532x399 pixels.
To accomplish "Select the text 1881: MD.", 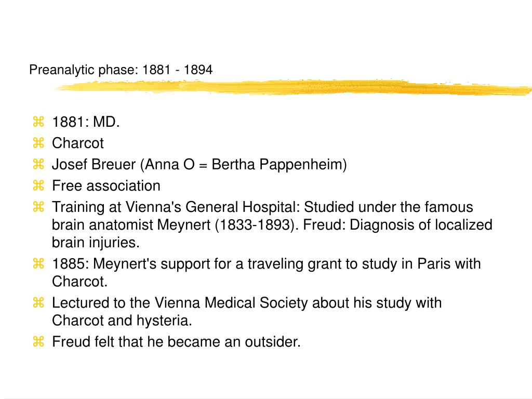I will 86,122.
